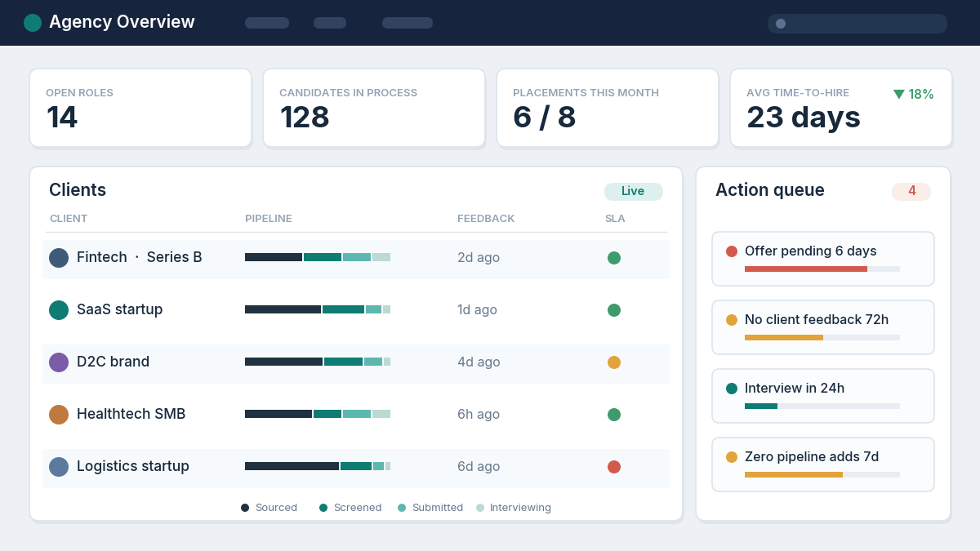Click the No client feedback progress bar
The width and height of the screenshot is (980, 551).
click(x=822, y=337)
